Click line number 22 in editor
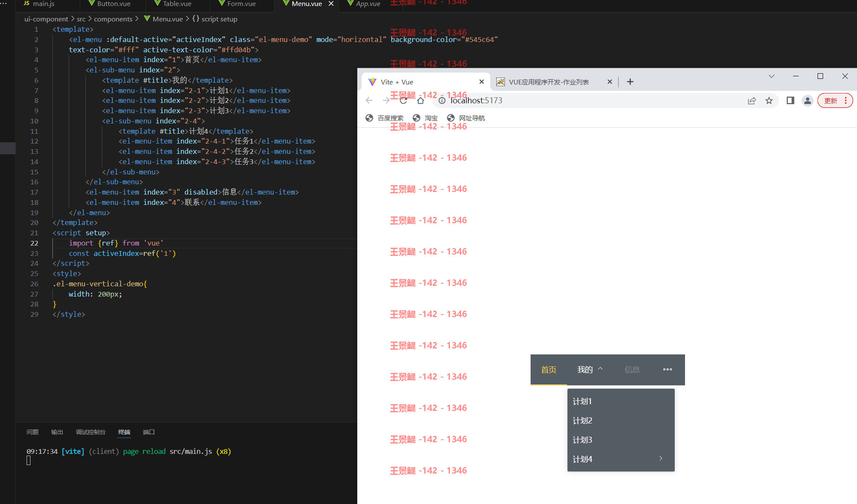 (34, 243)
